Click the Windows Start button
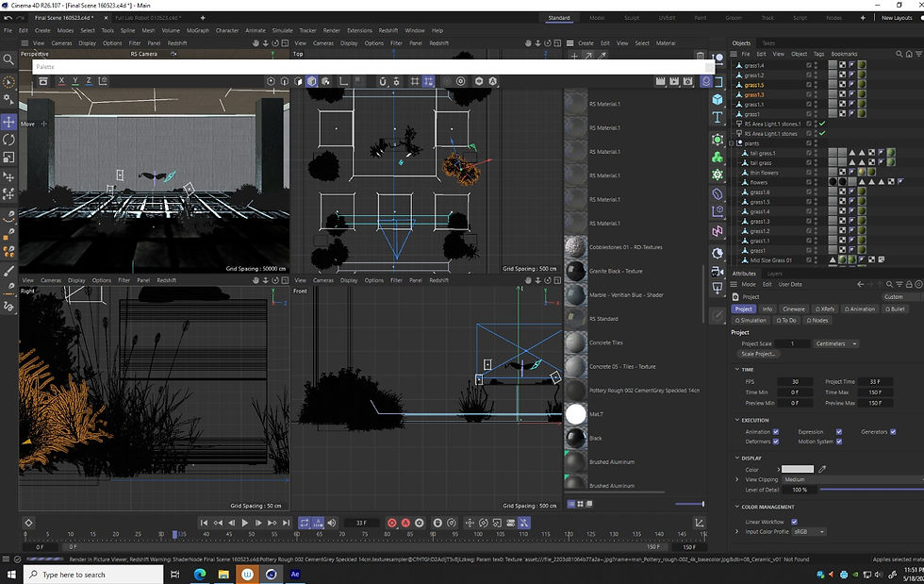924x584 pixels. 11,574
